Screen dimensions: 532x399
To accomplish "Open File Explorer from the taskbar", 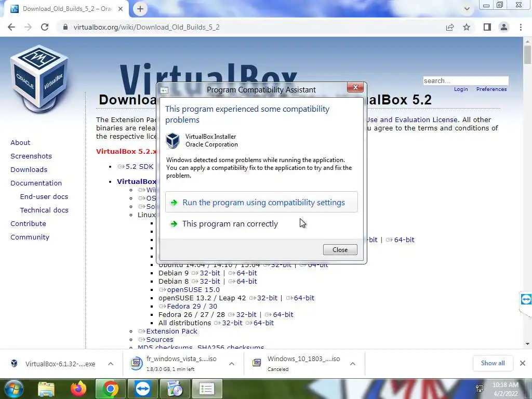I will pyautogui.click(x=46, y=389).
